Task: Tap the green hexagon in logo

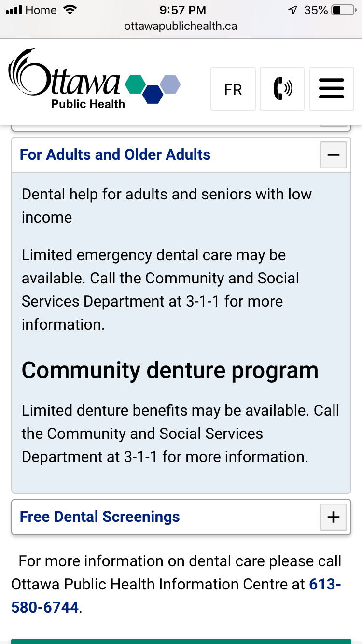Action: click(135, 84)
